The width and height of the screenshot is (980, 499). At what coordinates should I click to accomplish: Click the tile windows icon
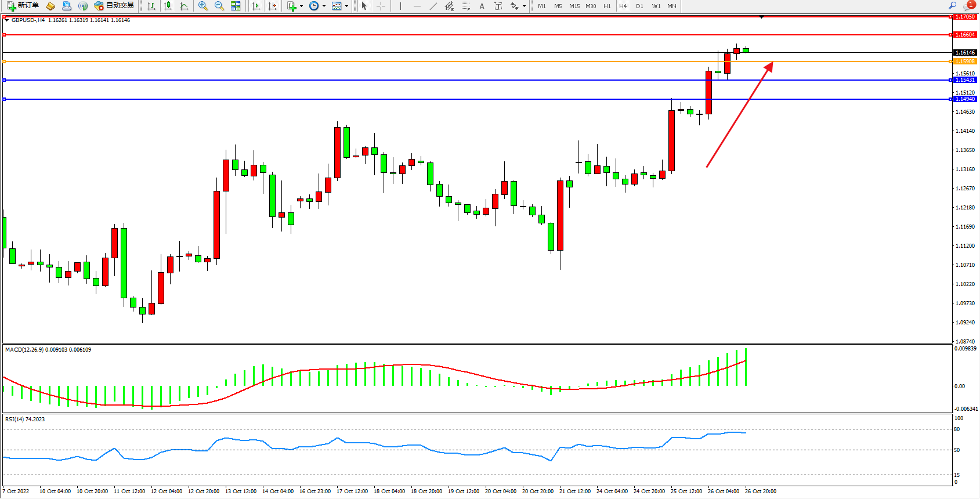(x=236, y=6)
